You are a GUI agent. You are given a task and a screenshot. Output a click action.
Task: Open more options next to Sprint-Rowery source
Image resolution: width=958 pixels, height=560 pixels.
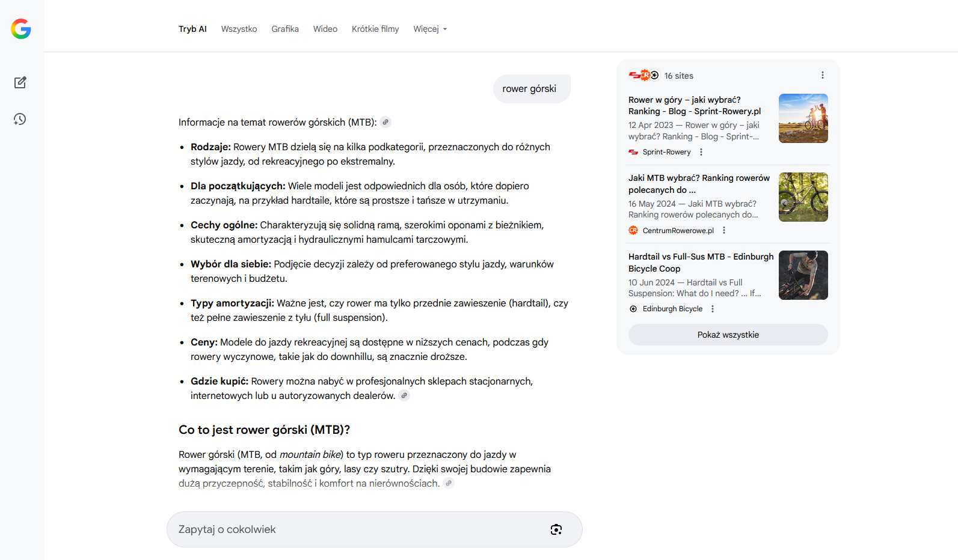click(701, 152)
